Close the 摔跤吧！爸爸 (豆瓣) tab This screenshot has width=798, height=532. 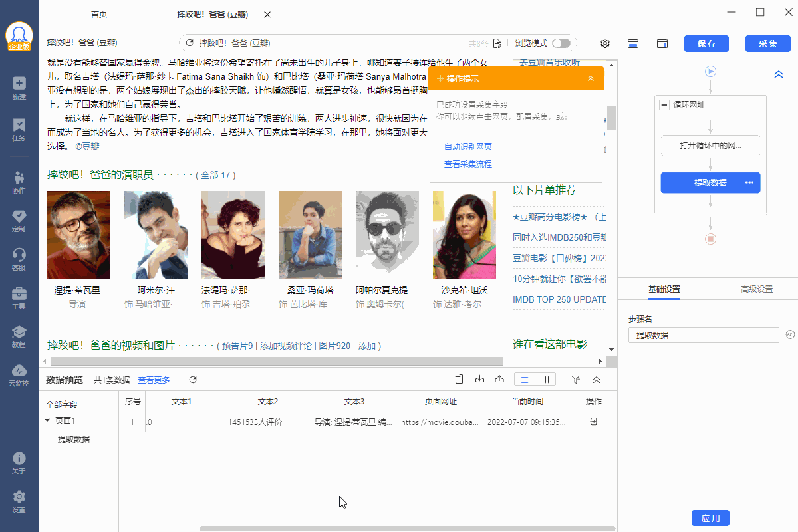[267, 15]
